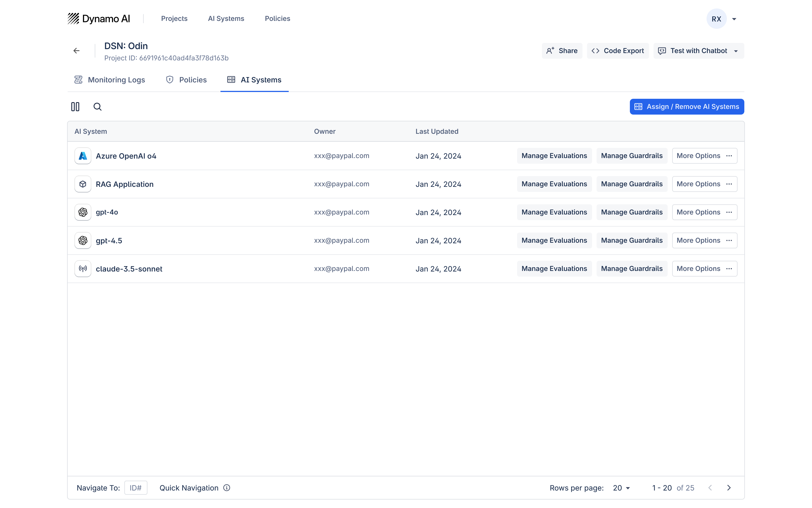
Task: Click the RX user avatar
Action: point(716,19)
